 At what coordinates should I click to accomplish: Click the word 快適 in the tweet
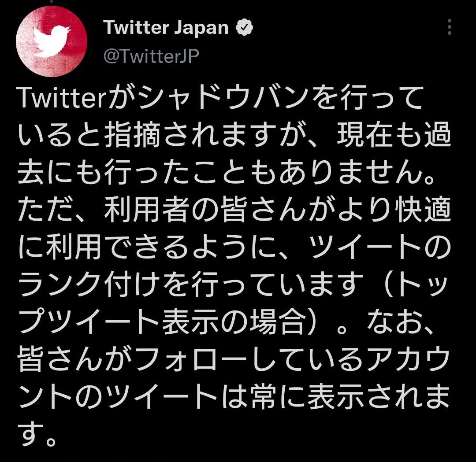click(x=423, y=210)
